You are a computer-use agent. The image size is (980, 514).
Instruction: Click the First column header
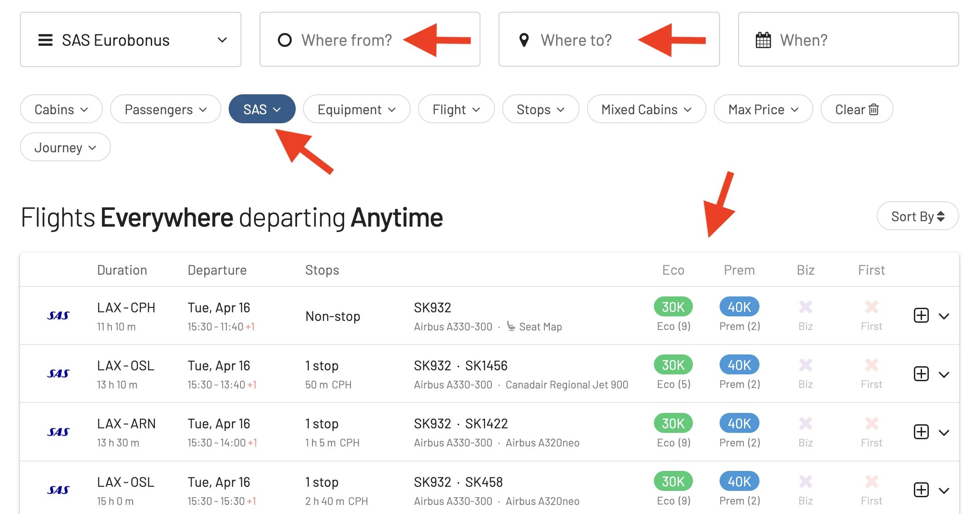871,270
